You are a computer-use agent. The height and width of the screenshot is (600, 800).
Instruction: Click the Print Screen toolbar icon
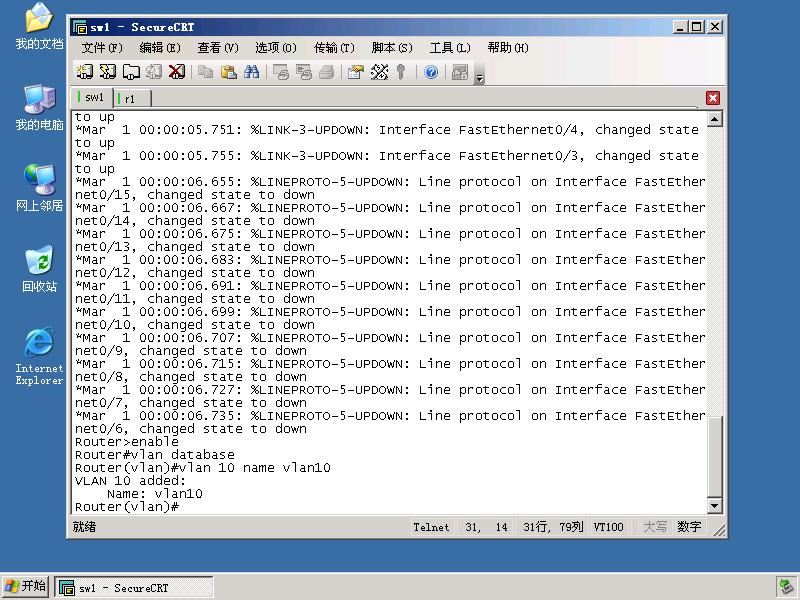point(281,72)
